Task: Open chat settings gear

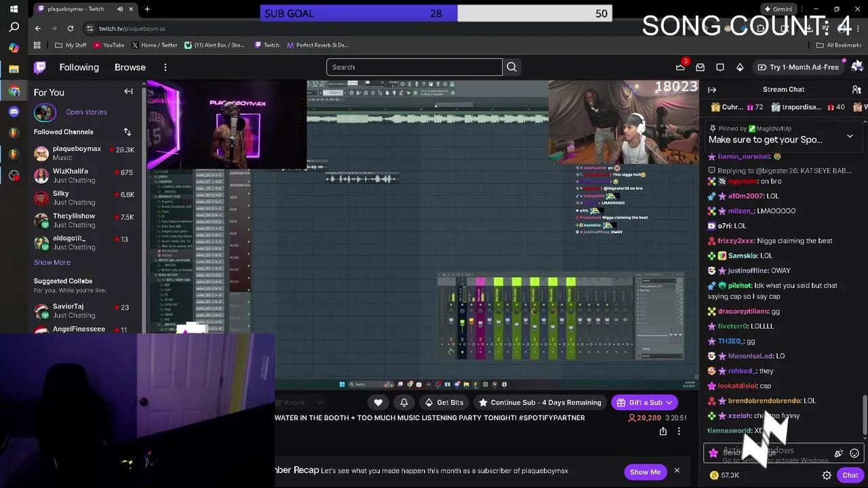Action: [827, 476]
